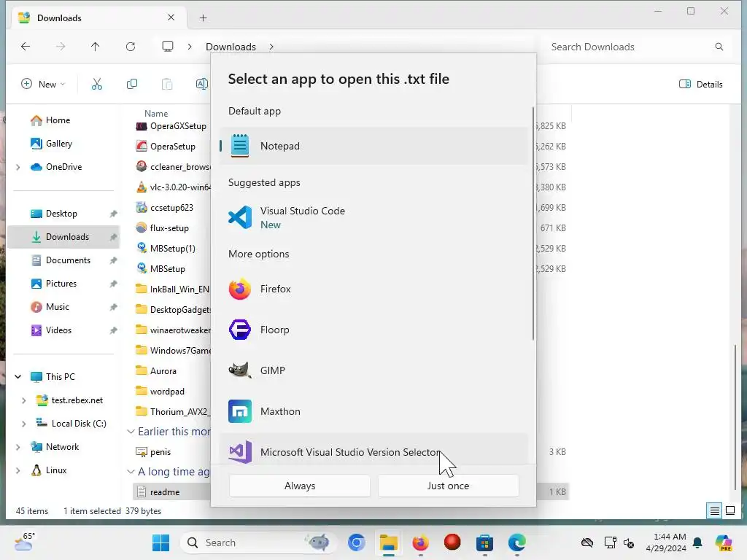Image resolution: width=747 pixels, height=560 pixels.
Task: Click the Rename icon in Explorer toolbar
Action: point(201,85)
